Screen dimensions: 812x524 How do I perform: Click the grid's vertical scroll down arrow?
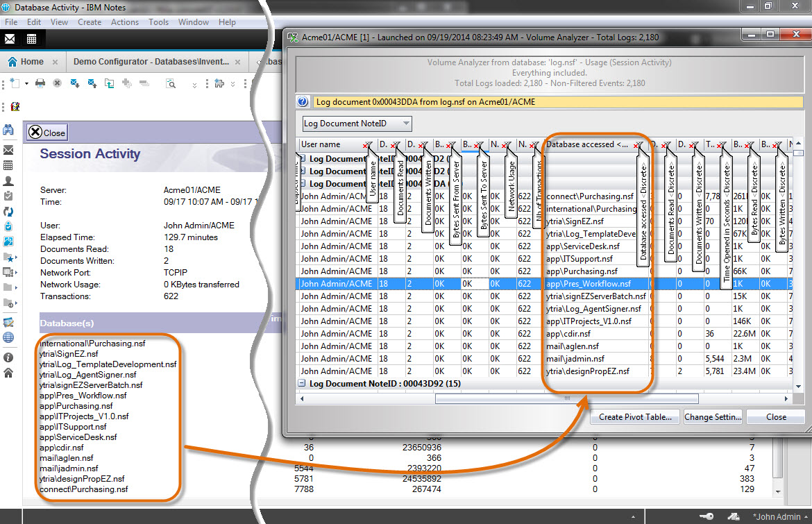798,387
